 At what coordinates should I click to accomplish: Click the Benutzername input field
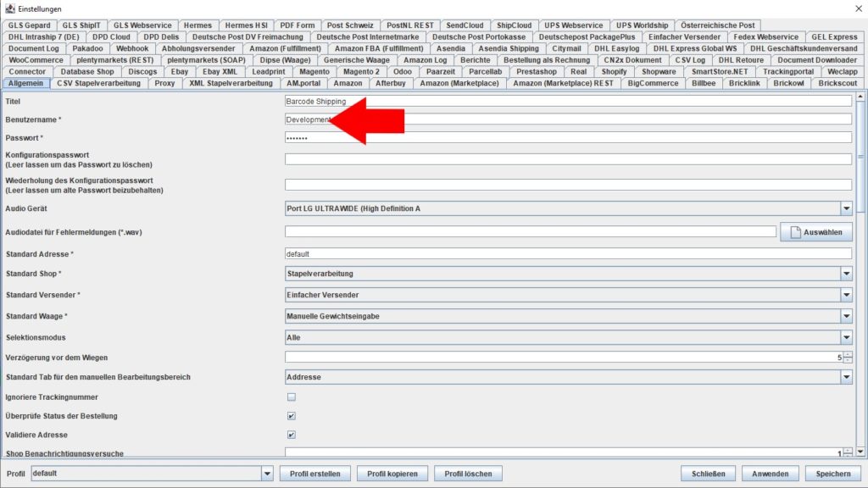[568, 119]
